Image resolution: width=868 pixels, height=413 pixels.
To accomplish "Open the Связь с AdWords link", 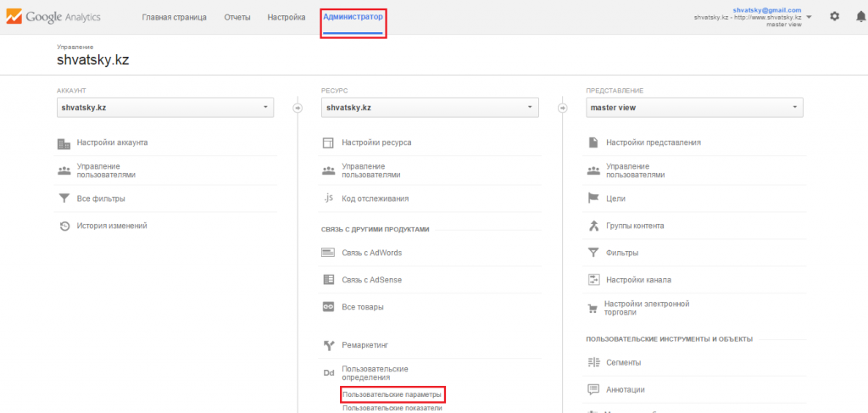I will [371, 253].
